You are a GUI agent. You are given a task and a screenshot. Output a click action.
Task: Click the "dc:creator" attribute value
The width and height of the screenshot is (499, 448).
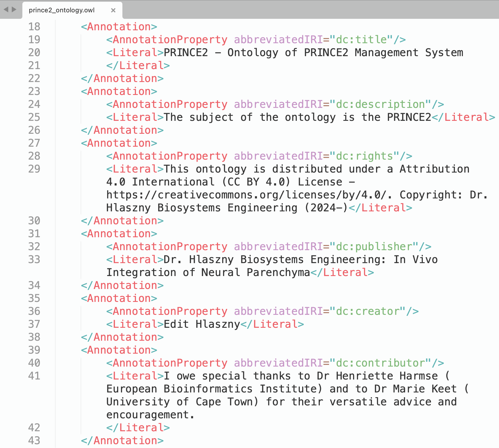coord(368,311)
